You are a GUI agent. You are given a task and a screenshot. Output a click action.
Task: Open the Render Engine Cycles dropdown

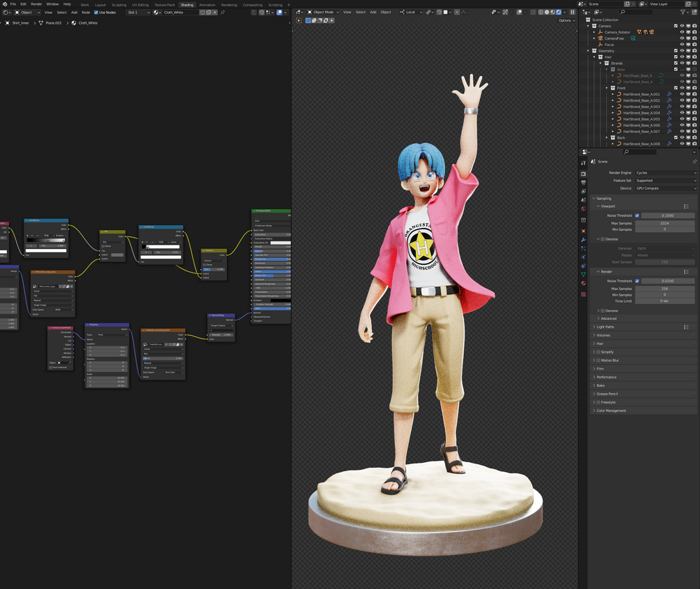[x=666, y=173]
